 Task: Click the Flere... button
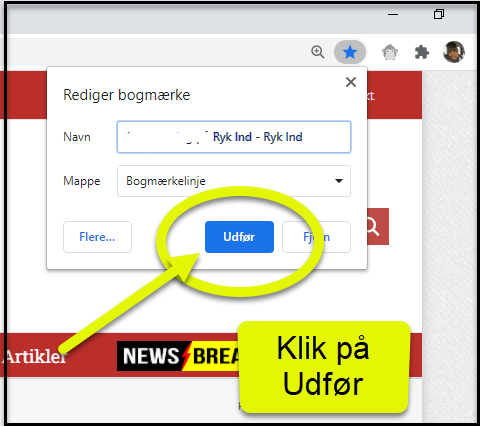coord(97,237)
